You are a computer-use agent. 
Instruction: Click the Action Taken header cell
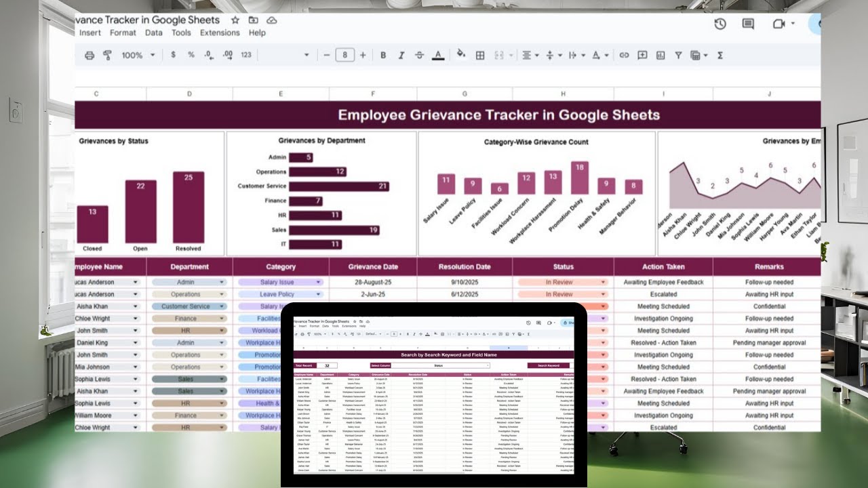[663, 266]
